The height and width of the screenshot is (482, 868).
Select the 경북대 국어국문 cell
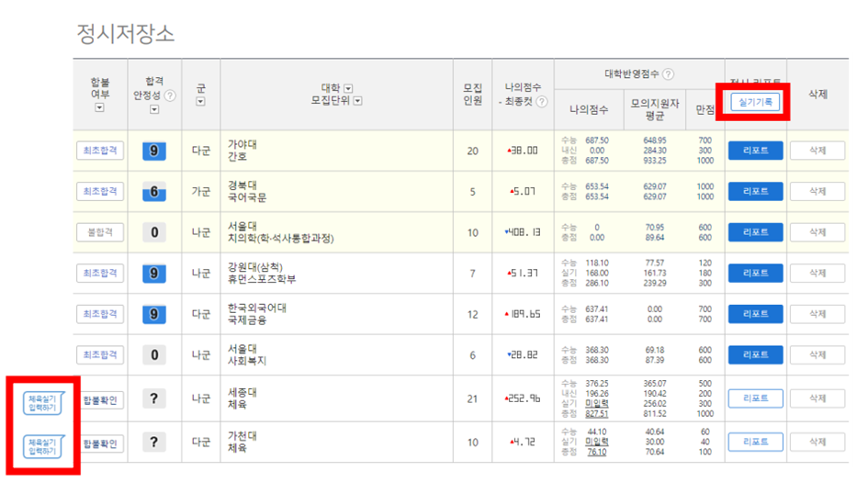[336, 192]
